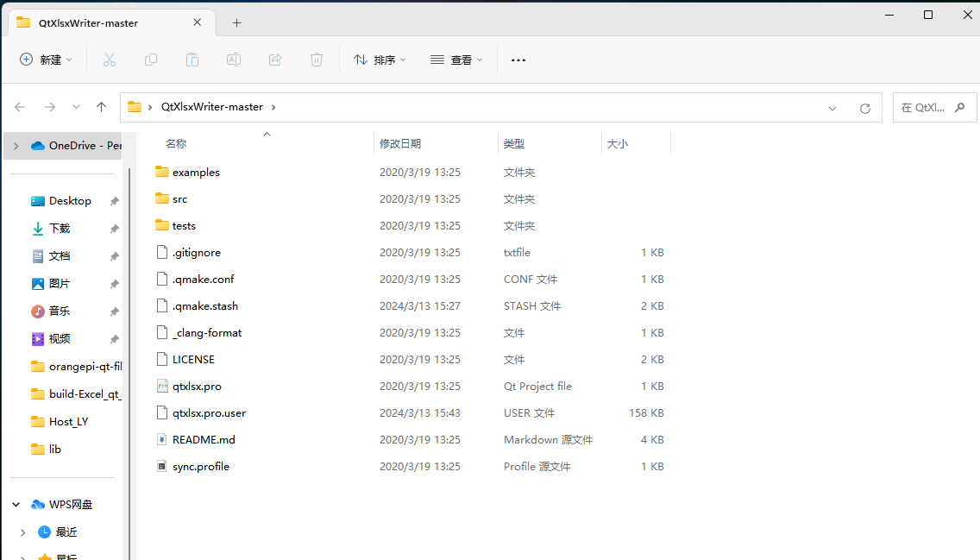This screenshot has height=560, width=980.
Task: Add a new tab with plus button
Action: pyautogui.click(x=237, y=23)
